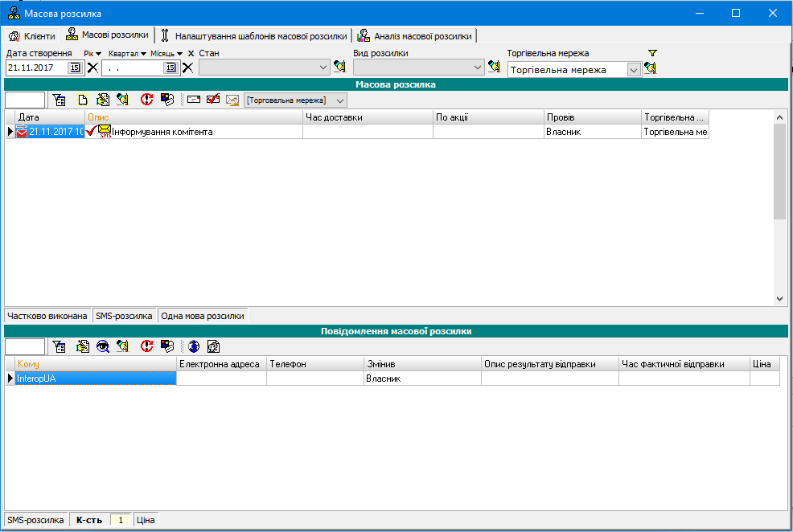Click the globe icon in messages toolbar
The image size is (793, 532).
click(194, 346)
